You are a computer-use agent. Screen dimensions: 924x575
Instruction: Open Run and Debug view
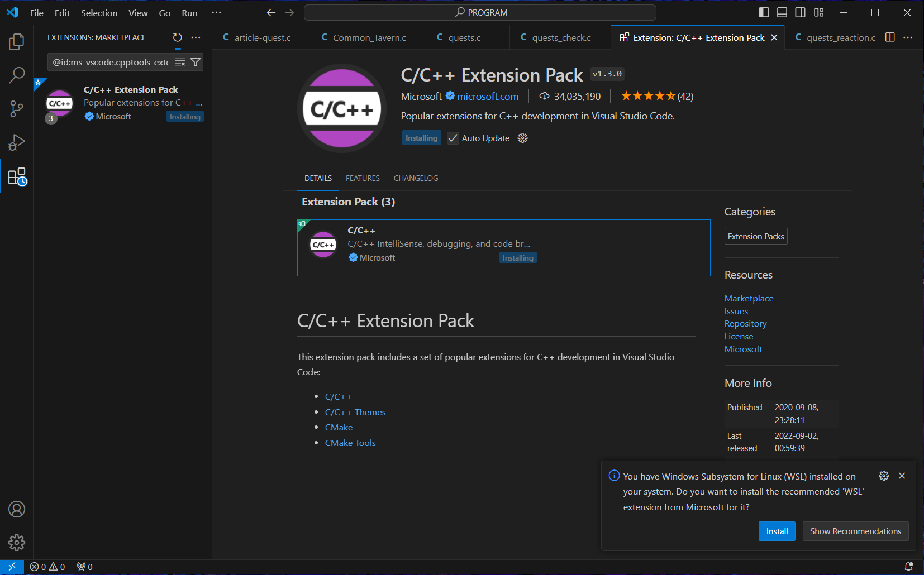tap(17, 142)
